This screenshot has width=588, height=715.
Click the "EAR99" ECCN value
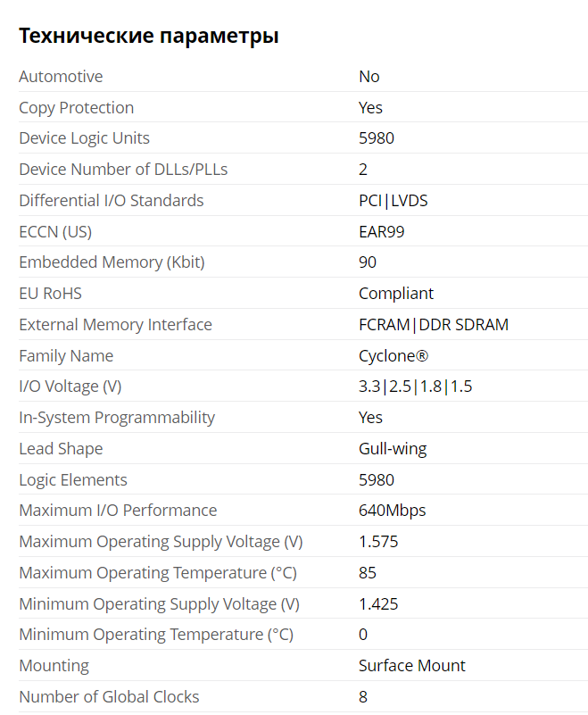click(382, 232)
